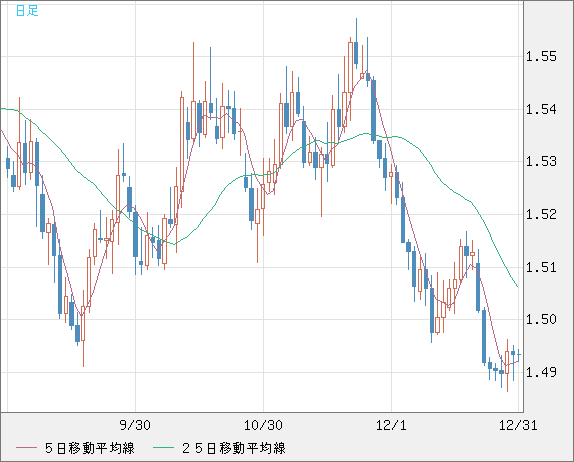Viewport: 574px width, 462px height.
Task: Click the 5日移動平均線 legend text
Action: click(90, 448)
